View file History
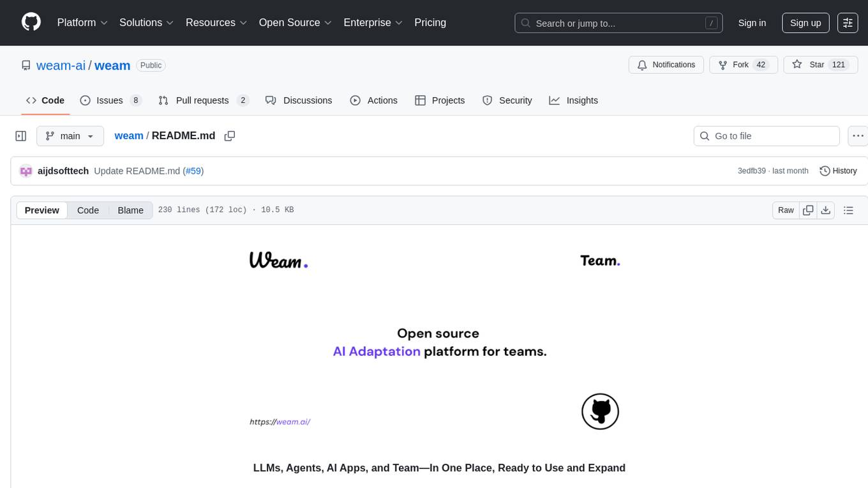This screenshot has width=868, height=488. 838,171
